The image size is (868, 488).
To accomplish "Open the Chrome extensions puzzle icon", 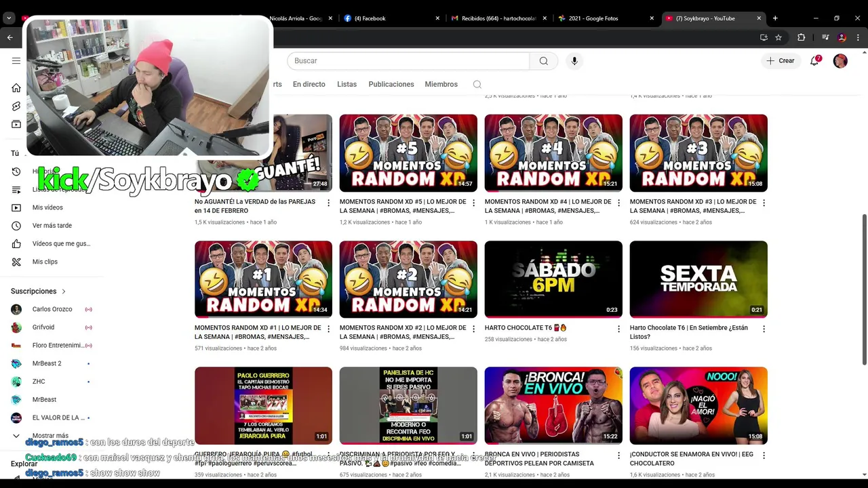I will coord(801,37).
